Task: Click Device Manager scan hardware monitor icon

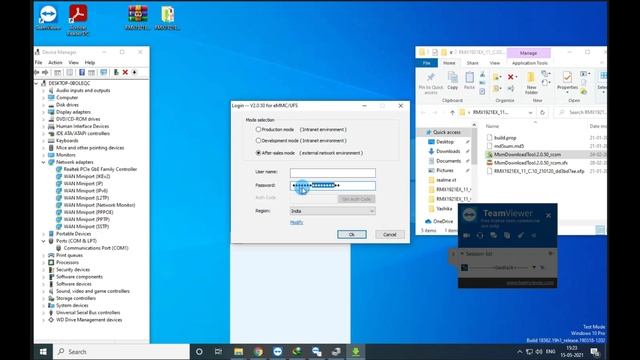Action: pyautogui.click(x=104, y=72)
